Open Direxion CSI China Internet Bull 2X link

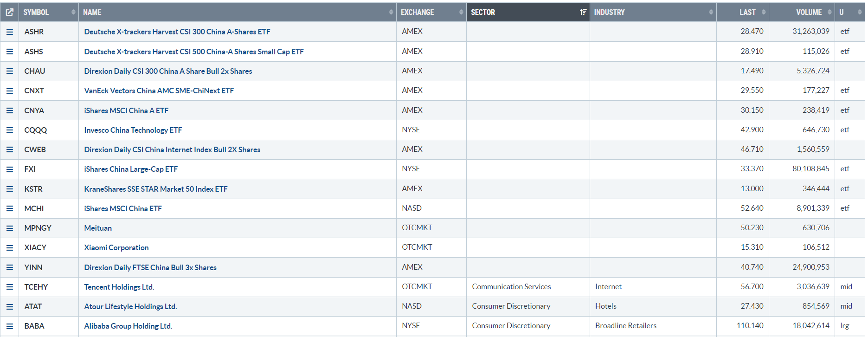point(172,149)
